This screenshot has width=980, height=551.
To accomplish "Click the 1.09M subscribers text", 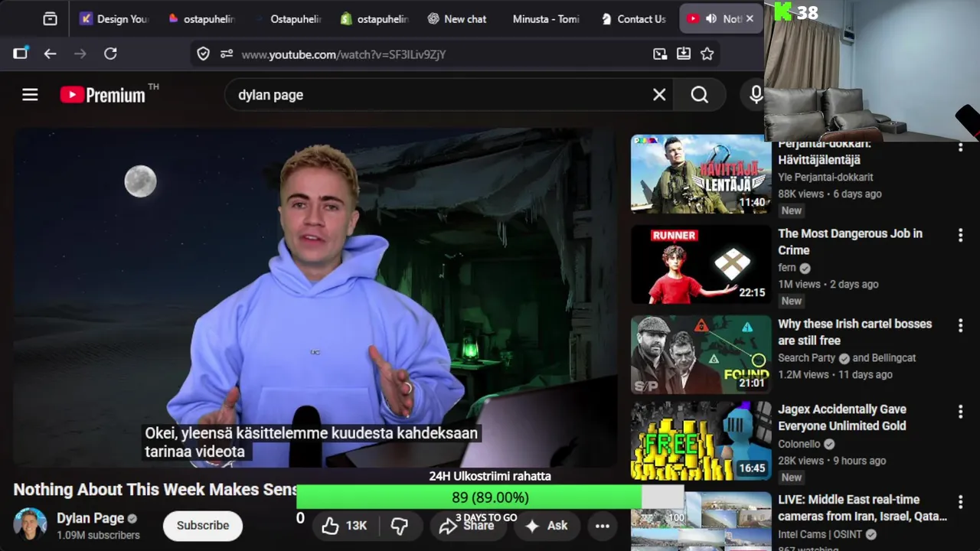I will pyautogui.click(x=98, y=535).
